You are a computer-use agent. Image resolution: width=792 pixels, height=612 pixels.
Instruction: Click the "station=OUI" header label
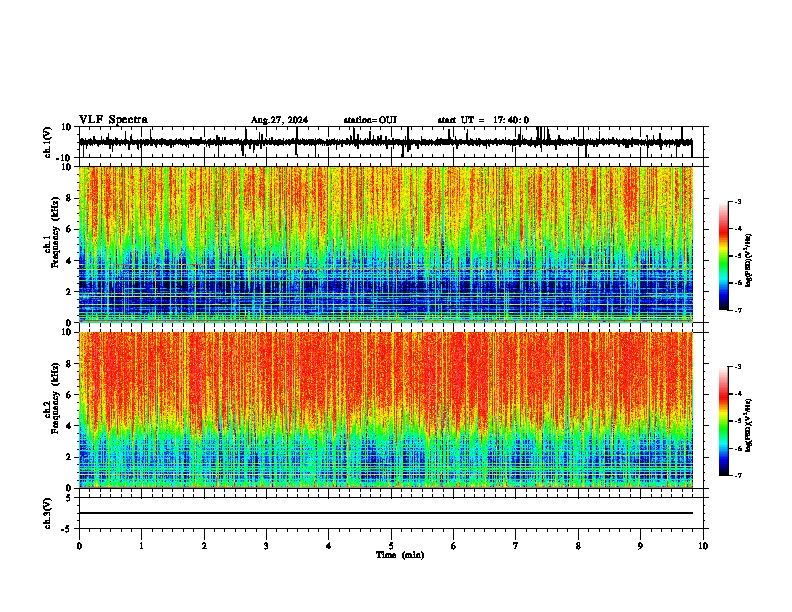(370, 120)
